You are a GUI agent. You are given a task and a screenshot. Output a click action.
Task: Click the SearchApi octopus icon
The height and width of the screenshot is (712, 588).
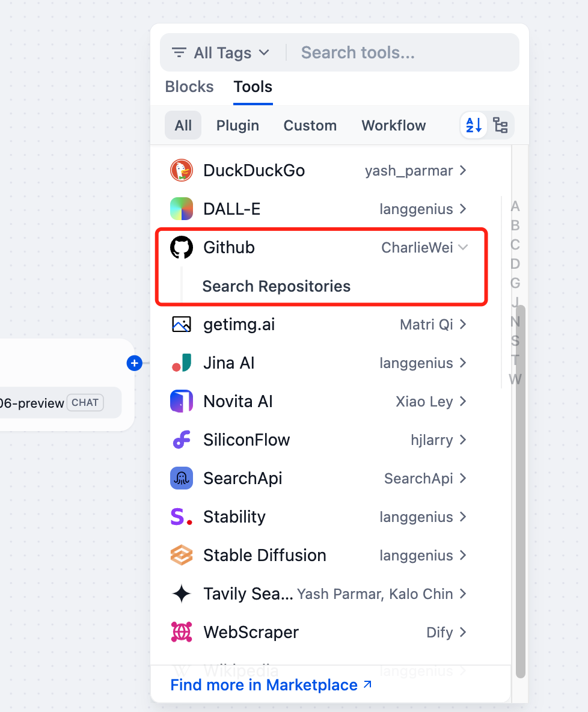(x=181, y=478)
